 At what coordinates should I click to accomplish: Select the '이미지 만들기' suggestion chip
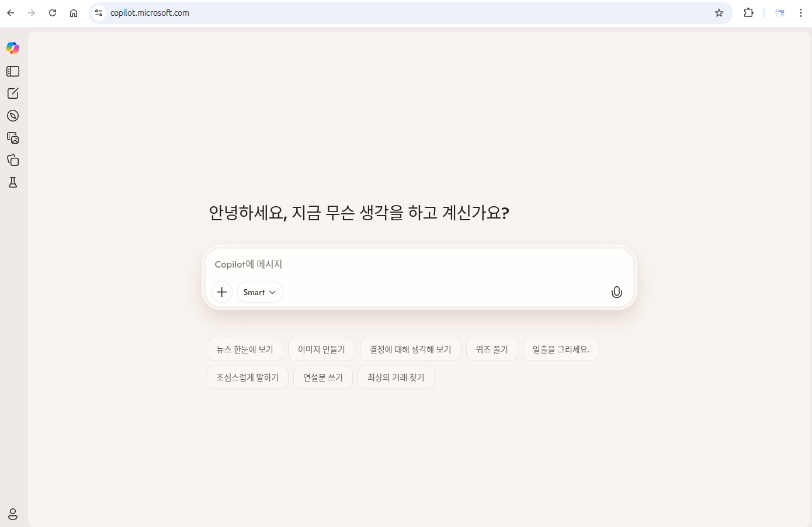click(321, 349)
